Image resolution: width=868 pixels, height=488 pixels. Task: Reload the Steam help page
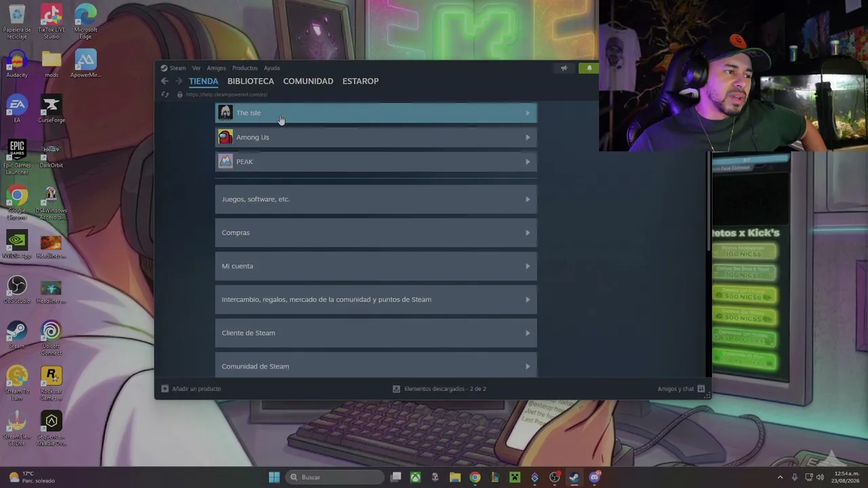coord(165,94)
